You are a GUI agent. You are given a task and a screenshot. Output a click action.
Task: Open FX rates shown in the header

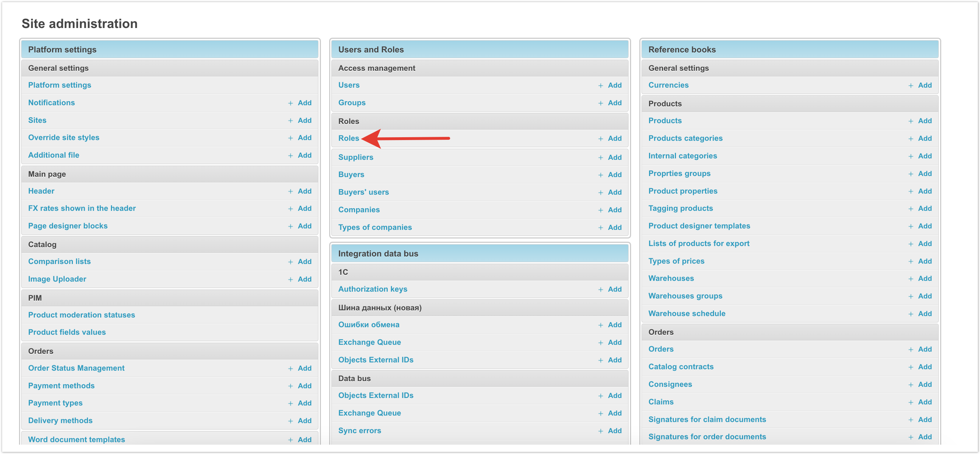[x=82, y=208]
